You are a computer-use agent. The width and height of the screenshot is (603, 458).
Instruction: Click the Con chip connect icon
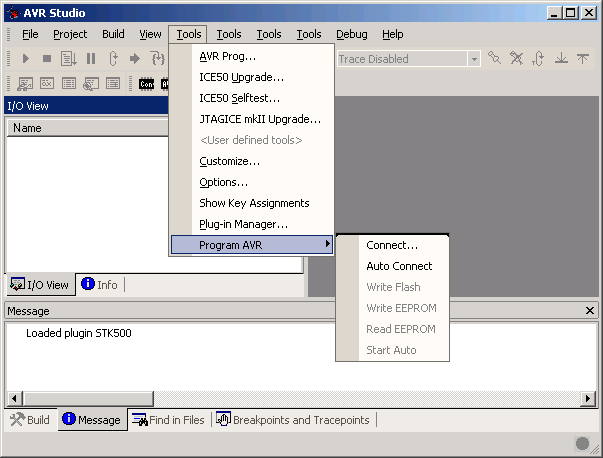(x=147, y=84)
